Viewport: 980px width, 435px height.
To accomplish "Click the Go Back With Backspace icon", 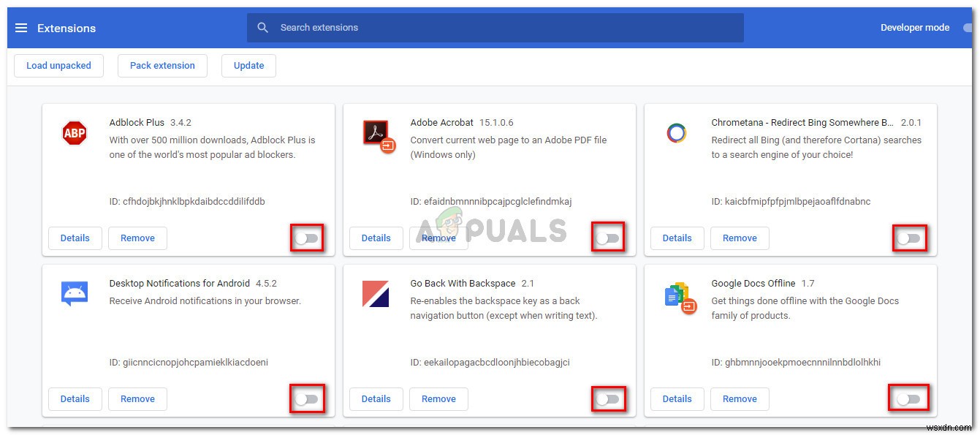I will [x=375, y=293].
